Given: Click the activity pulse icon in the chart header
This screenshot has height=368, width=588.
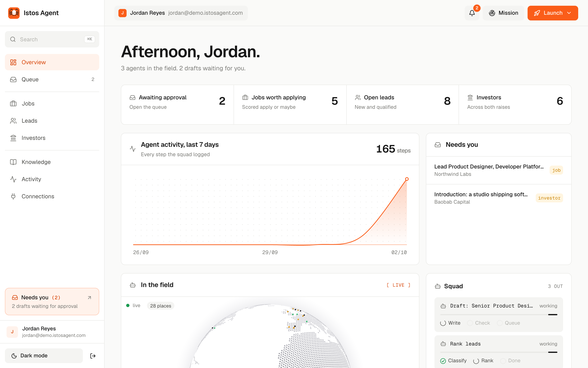Looking at the screenshot, I should (133, 149).
